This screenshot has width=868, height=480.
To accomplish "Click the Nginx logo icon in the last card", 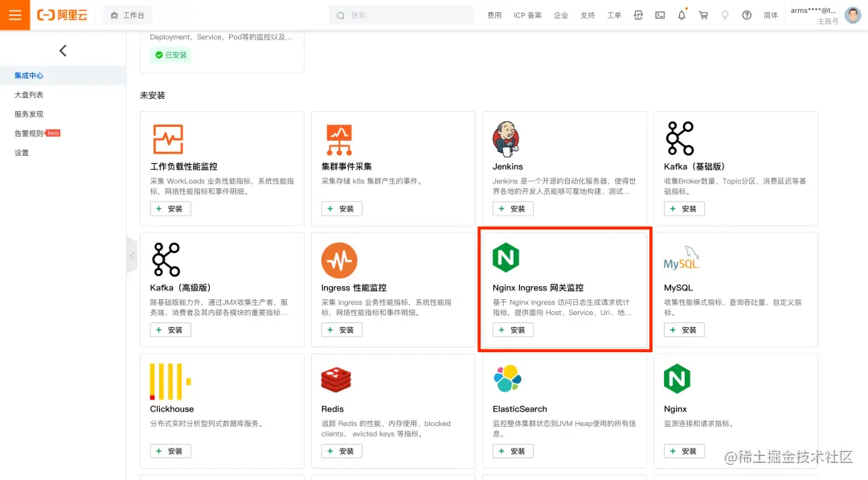I will coord(677,379).
